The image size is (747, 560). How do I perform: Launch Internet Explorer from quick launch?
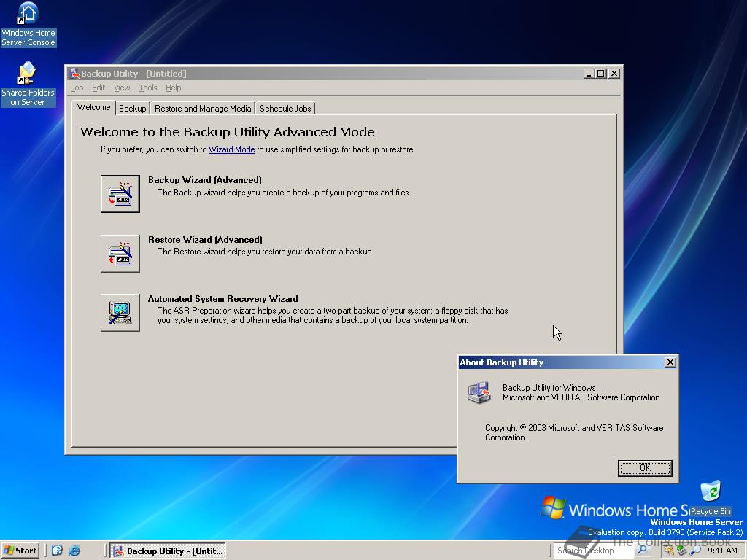pos(75,551)
